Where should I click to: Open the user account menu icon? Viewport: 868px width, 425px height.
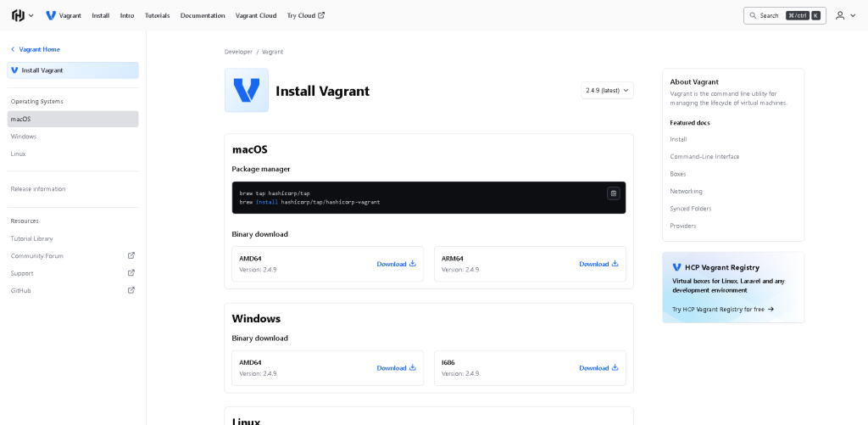click(840, 15)
